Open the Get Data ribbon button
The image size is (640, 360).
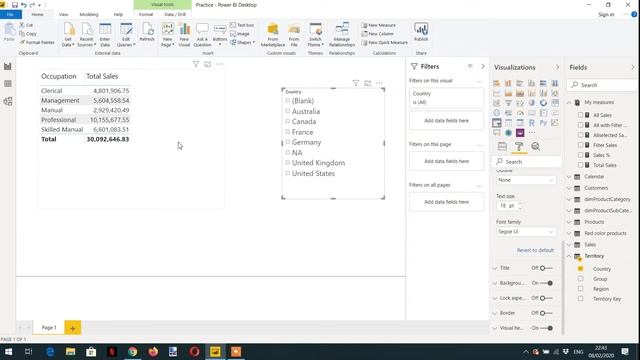point(68,35)
